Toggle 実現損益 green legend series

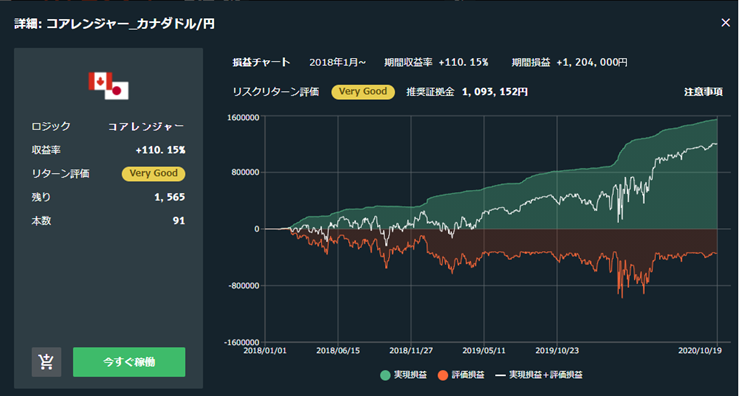(x=403, y=375)
